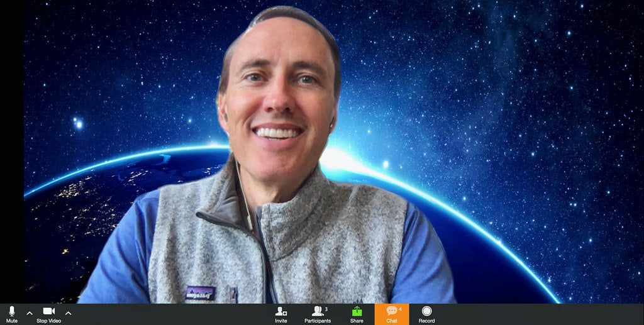The width and height of the screenshot is (644, 325).
Task: Invite people to the meeting
Action: [x=281, y=315]
